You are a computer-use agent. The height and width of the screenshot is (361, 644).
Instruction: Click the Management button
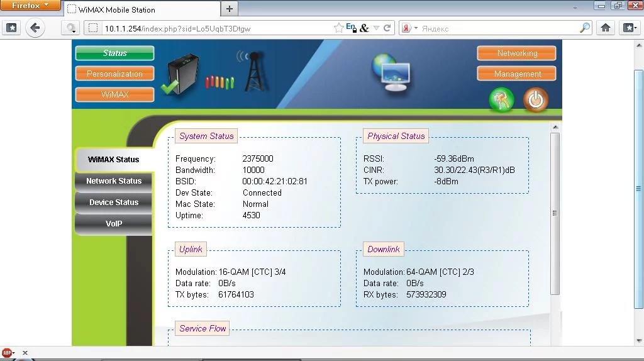(516, 74)
